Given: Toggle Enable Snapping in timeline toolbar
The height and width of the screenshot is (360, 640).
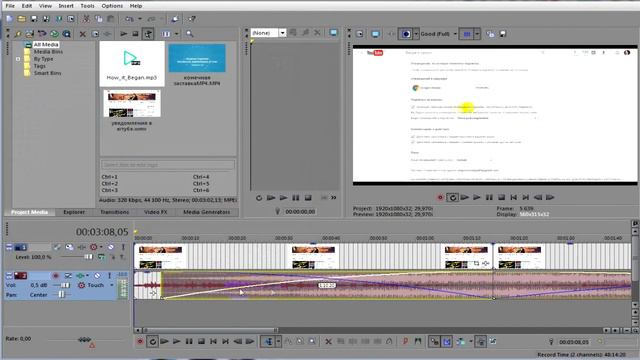Looking at the screenshot, I should click(434, 342).
